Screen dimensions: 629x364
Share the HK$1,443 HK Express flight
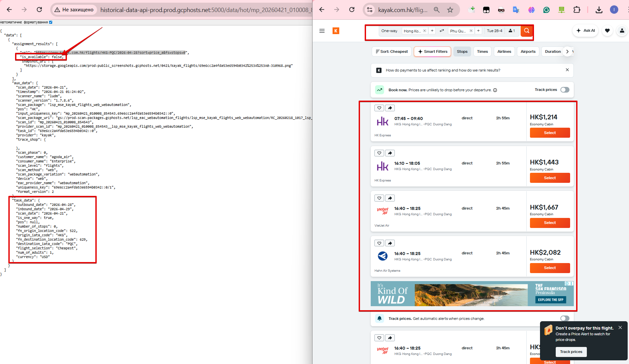(390, 153)
